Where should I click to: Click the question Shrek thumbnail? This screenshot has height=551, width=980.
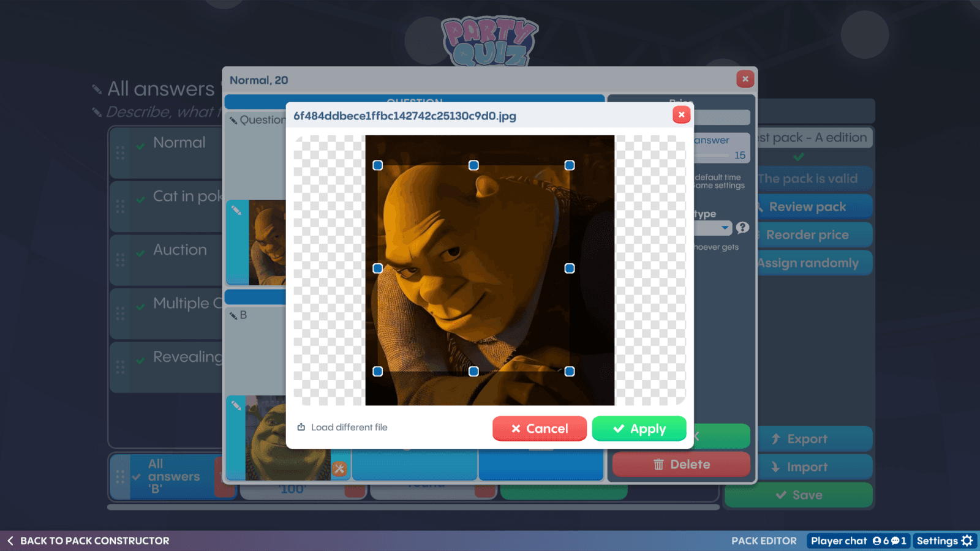coord(268,242)
